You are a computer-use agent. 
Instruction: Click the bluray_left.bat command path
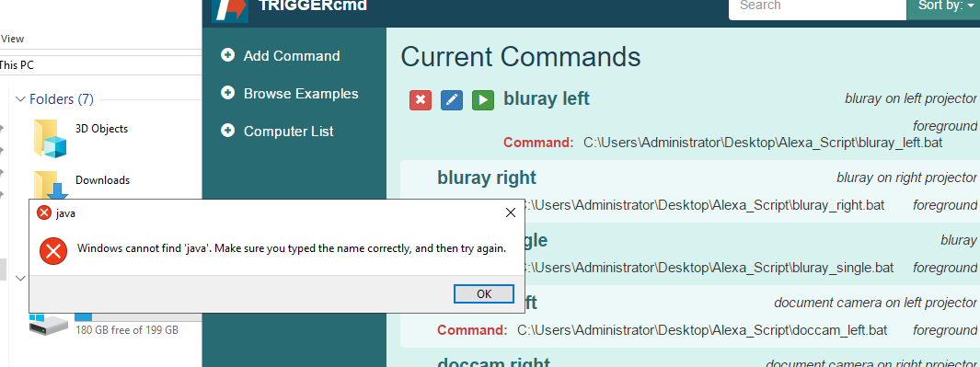[763, 143]
